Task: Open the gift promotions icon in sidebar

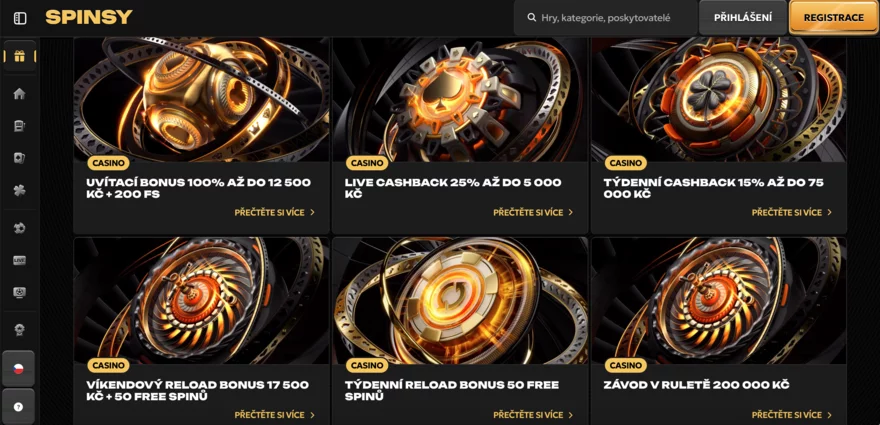Action: [20, 56]
